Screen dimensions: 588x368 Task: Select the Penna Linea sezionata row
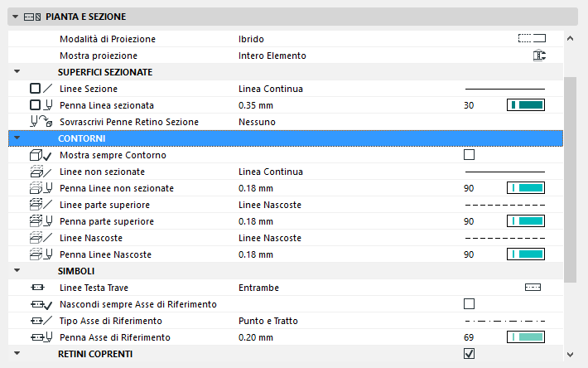click(x=107, y=105)
